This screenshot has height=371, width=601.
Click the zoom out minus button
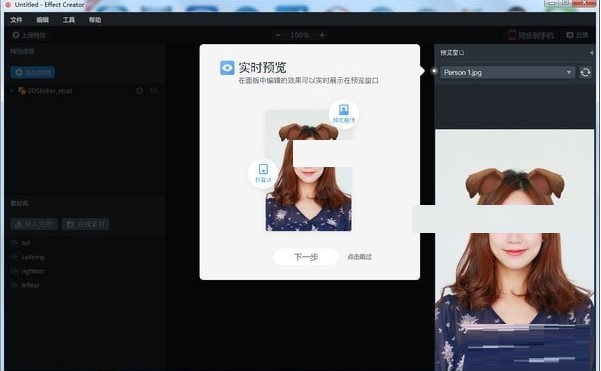click(x=278, y=35)
